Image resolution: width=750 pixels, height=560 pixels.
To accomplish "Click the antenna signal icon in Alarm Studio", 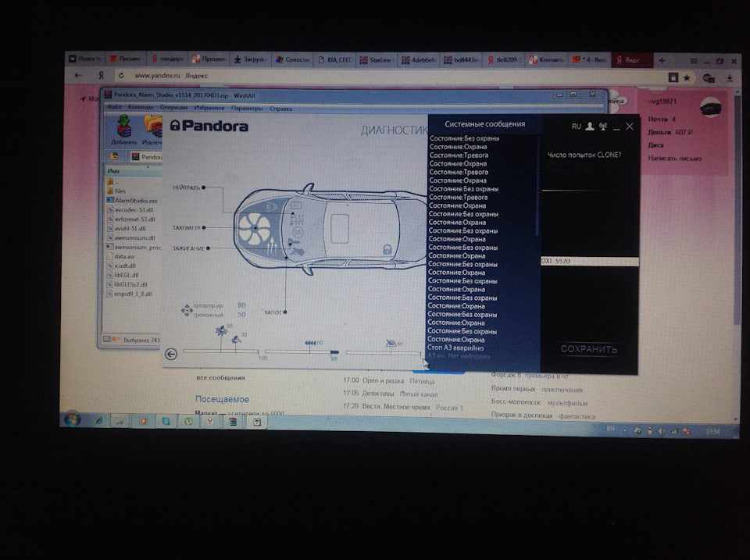I will point(603,127).
